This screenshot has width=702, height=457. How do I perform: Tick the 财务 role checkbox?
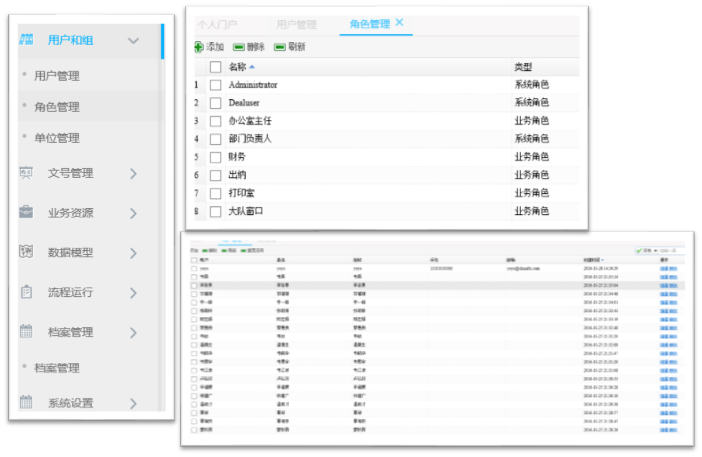(x=215, y=158)
